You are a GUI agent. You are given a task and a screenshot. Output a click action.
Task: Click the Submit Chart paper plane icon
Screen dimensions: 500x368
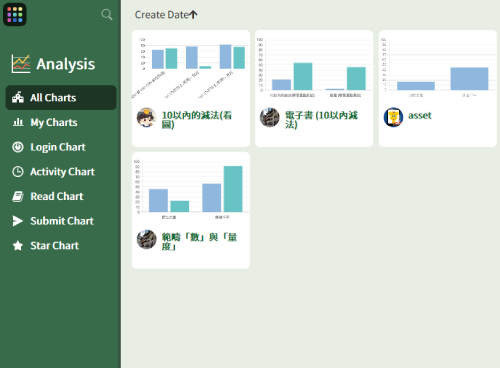tap(18, 221)
